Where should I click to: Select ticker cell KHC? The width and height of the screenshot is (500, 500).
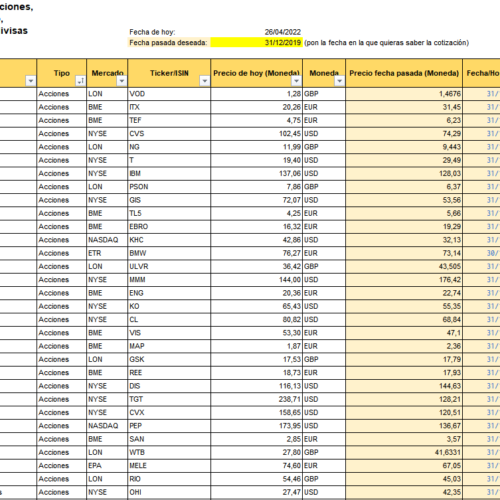click(x=169, y=240)
